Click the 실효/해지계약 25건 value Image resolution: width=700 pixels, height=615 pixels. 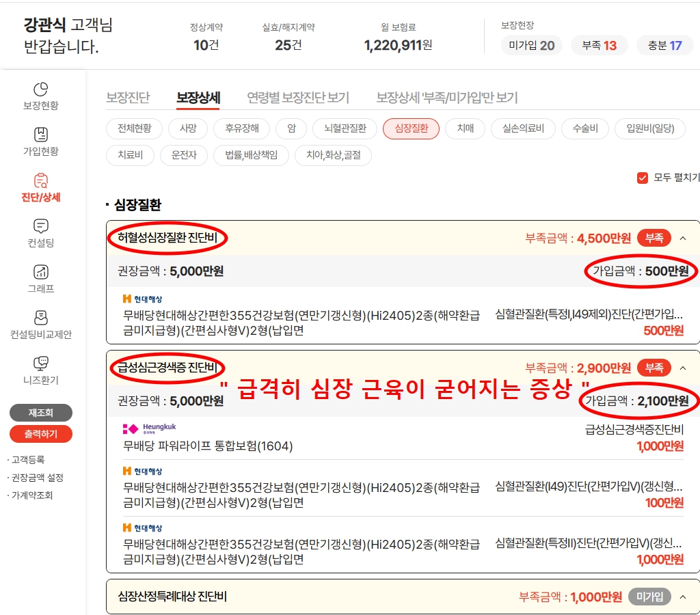coord(288,45)
